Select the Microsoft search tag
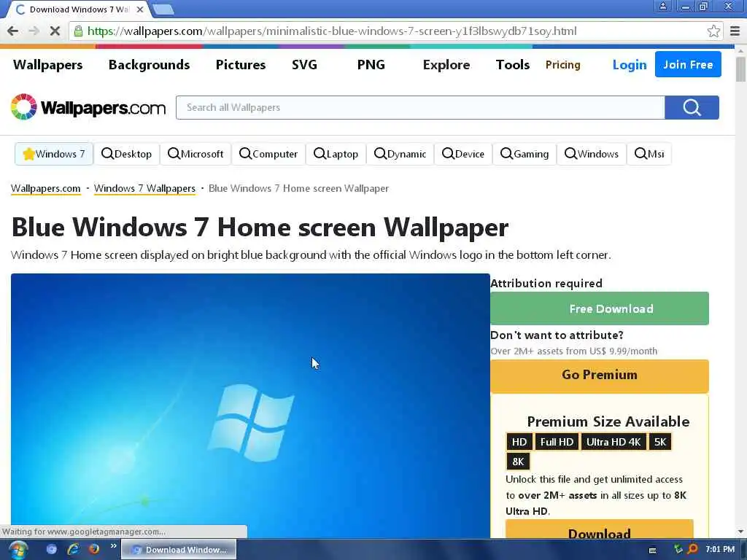747x560 pixels. 196,154
